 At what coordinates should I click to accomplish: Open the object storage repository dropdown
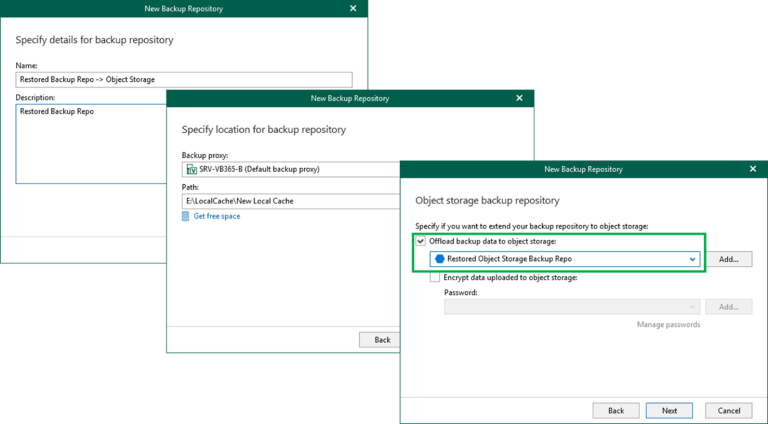coord(692,259)
